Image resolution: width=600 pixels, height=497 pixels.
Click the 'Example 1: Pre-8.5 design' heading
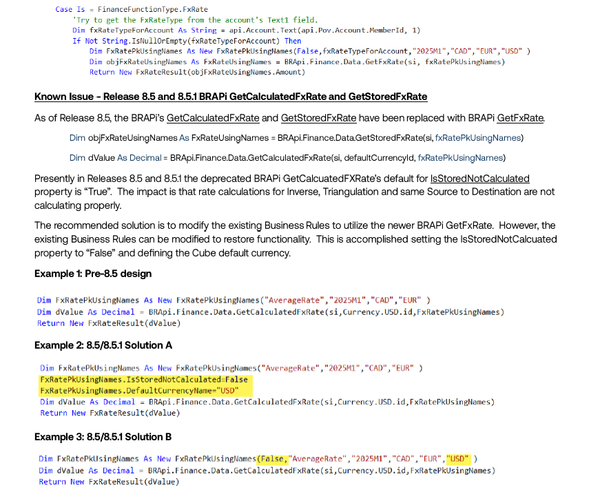tap(93, 274)
